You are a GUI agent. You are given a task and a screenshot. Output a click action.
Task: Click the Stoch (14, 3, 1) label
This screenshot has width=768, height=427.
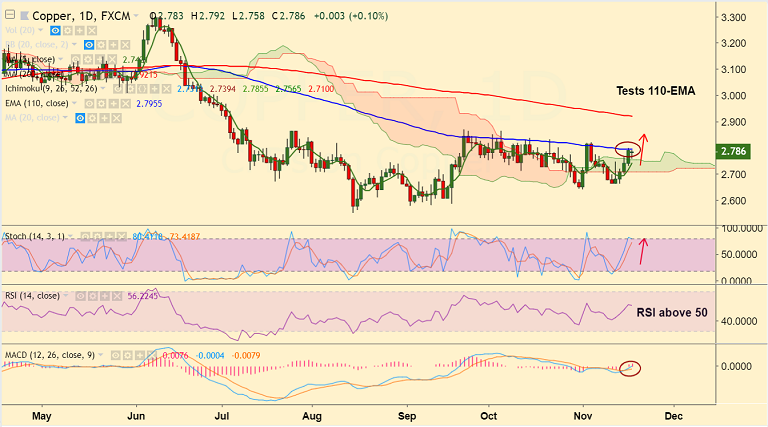(35, 237)
